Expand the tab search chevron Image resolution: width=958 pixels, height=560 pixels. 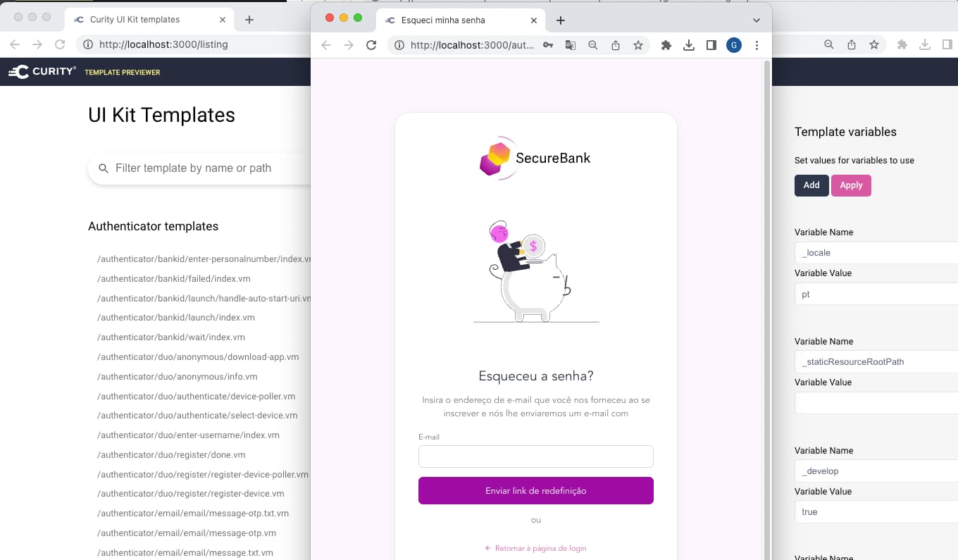point(757,20)
